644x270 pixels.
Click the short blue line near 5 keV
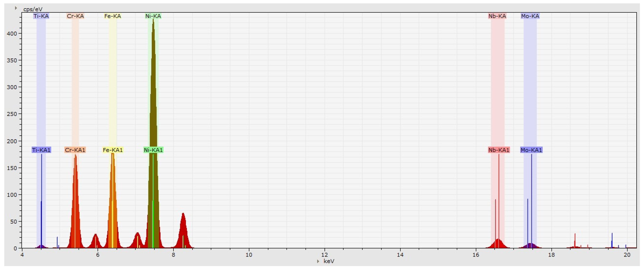(57, 242)
